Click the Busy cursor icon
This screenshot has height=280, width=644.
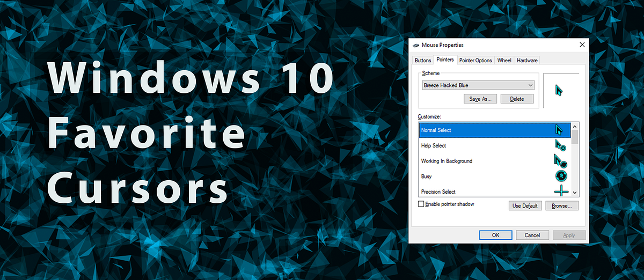point(561,176)
